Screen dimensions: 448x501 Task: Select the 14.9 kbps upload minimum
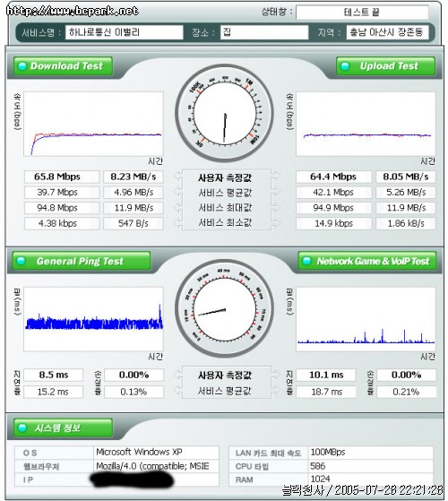tap(333, 223)
